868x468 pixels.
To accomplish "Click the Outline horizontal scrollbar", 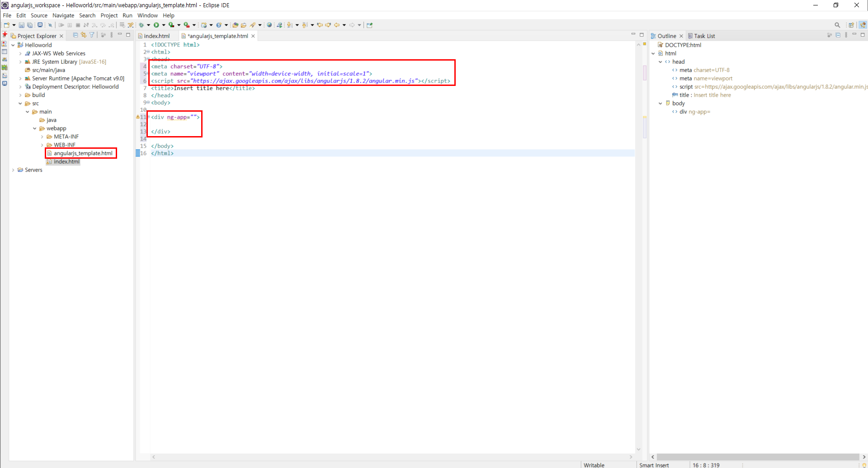I will [758, 457].
